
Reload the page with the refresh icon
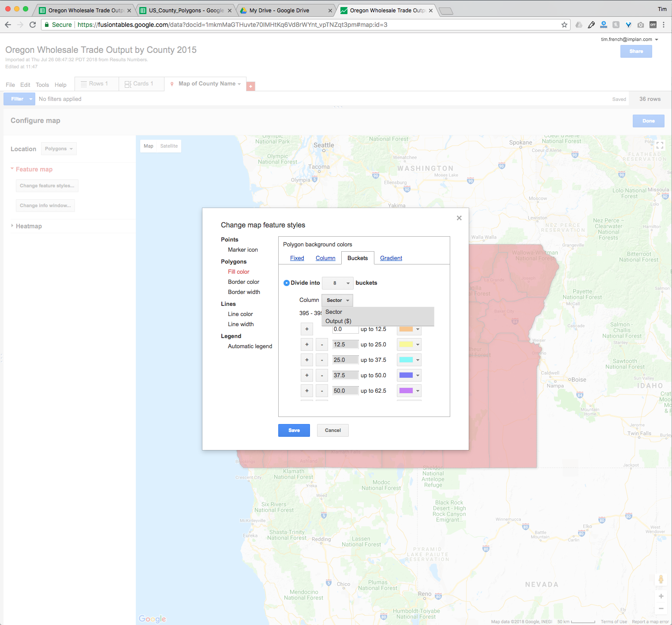click(33, 25)
